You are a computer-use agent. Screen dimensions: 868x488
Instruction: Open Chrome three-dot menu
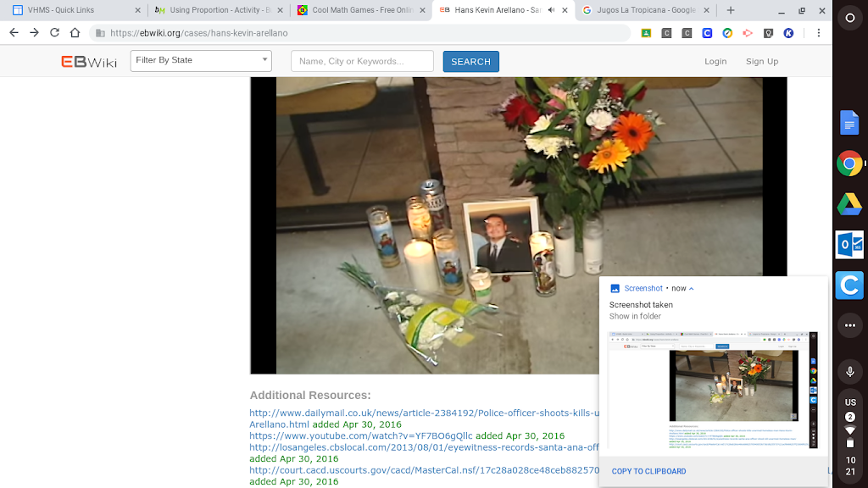[x=818, y=33]
